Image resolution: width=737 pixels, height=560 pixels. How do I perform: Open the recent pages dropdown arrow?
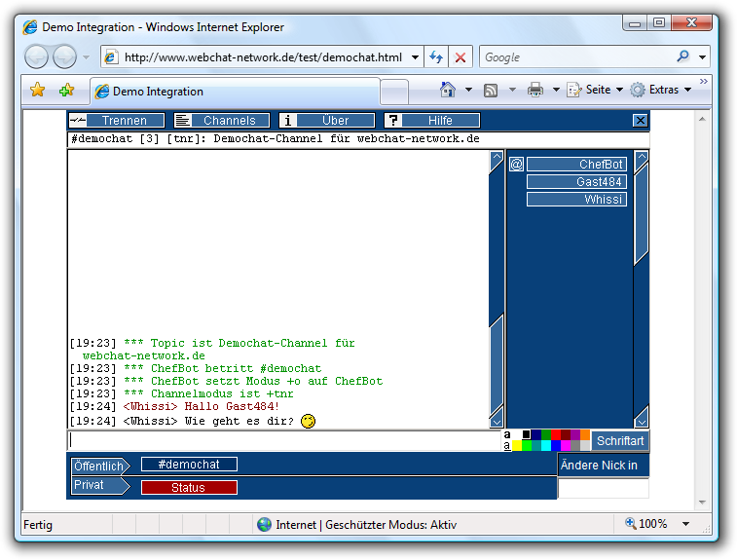pyautogui.click(x=86, y=57)
